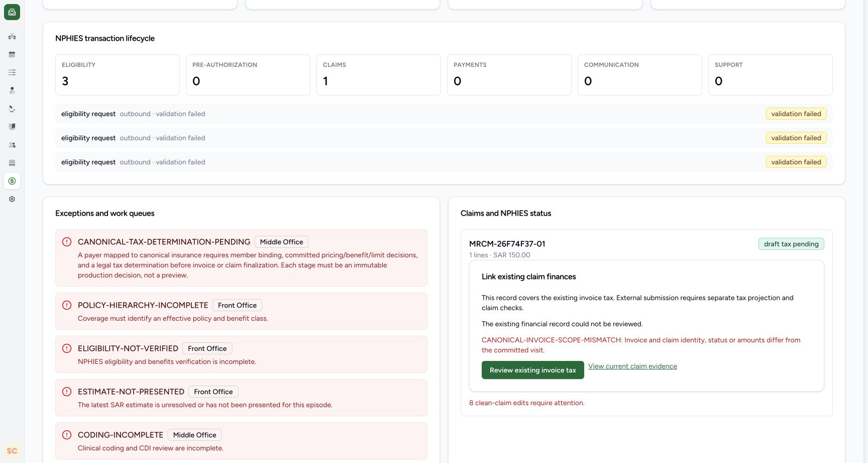Click '8 clean-claim edits require attention' text
The height and width of the screenshot is (463, 868).
tap(527, 403)
